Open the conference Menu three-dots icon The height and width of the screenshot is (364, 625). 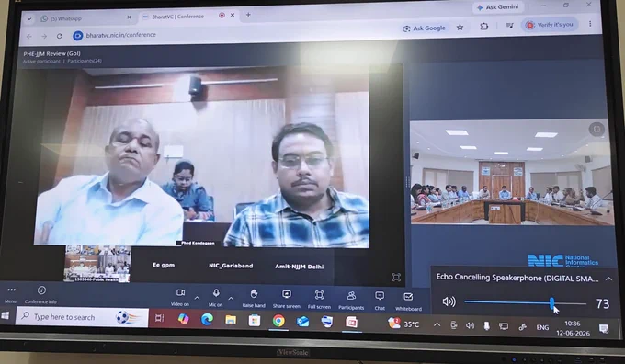[x=11, y=290]
